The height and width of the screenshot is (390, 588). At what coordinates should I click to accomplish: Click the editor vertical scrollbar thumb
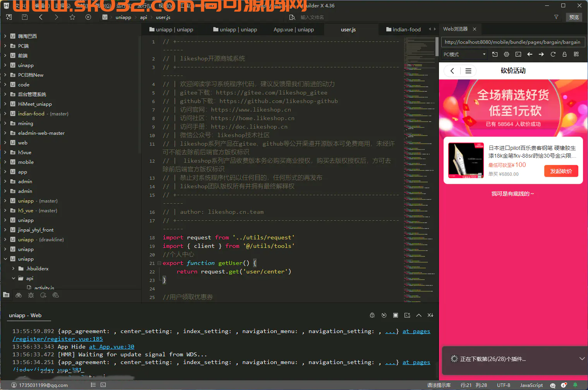437,47
